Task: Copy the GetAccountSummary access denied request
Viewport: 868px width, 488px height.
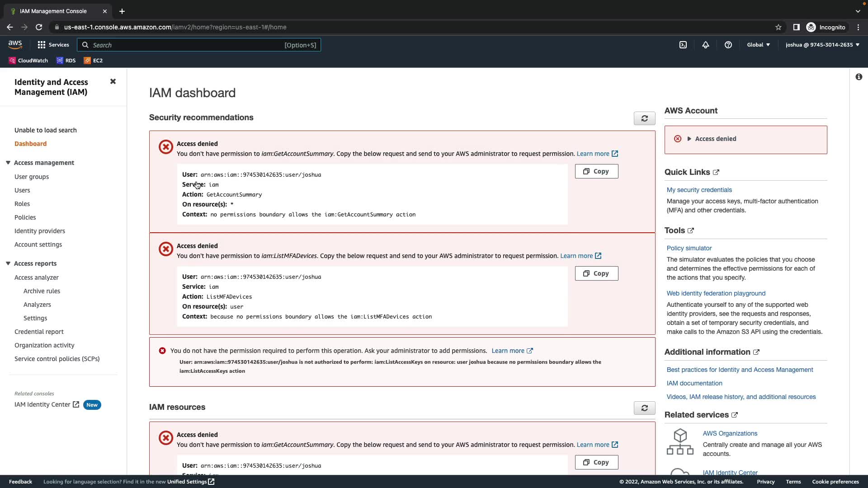Action: tap(596, 171)
